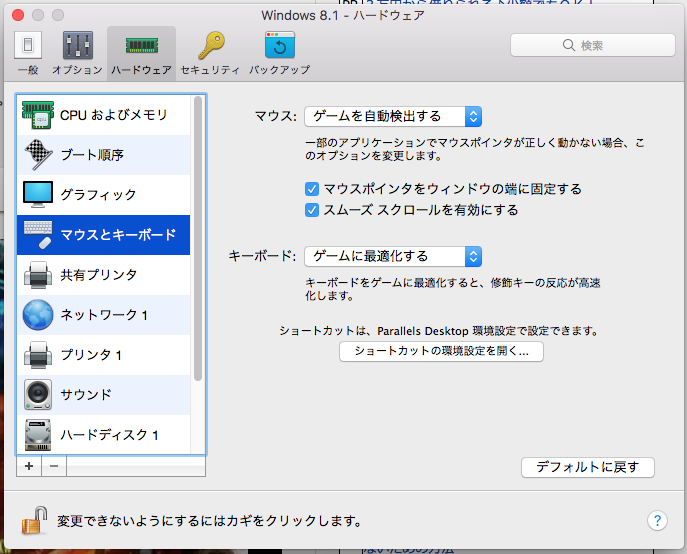Click the speaker サウンド icon
The image size is (687, 554).
pos(38,394)
